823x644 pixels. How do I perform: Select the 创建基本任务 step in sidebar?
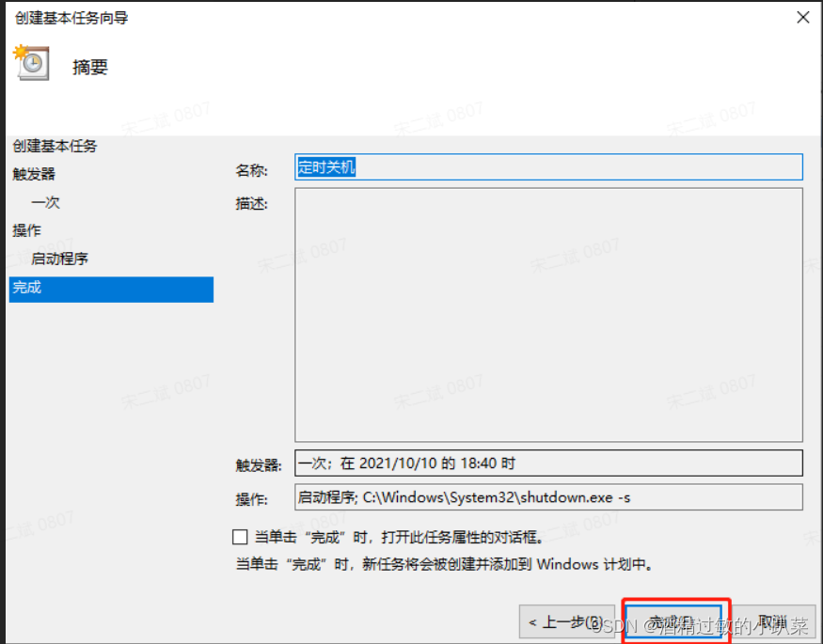55,146
